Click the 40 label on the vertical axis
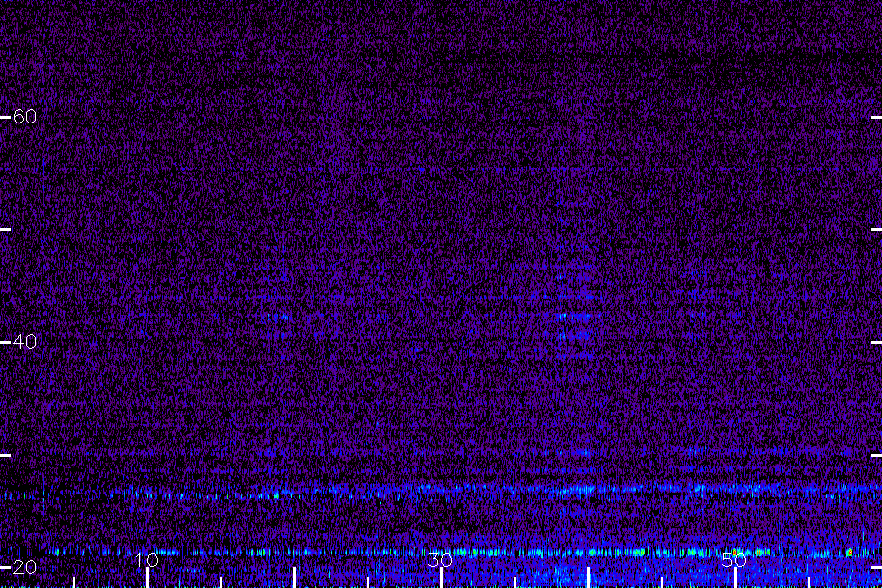This screenshot has height=588, width=882. (x=24, y=342)
